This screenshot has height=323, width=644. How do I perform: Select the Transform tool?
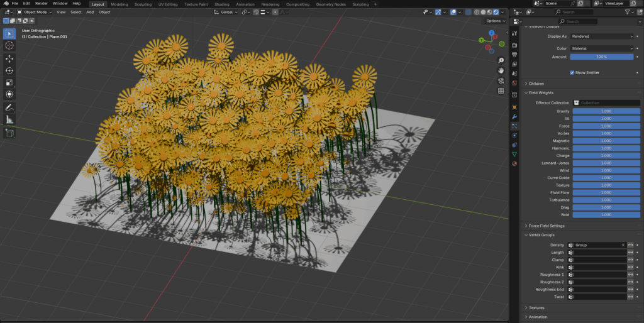pos(9,94)
